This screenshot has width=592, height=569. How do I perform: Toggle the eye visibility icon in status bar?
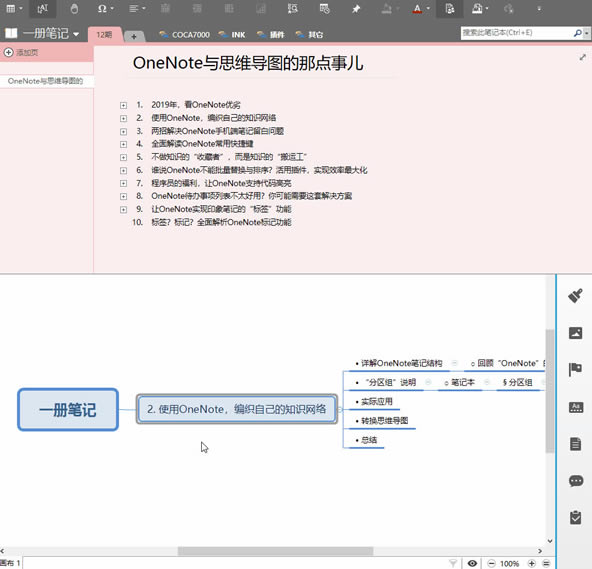pos(472,563)
